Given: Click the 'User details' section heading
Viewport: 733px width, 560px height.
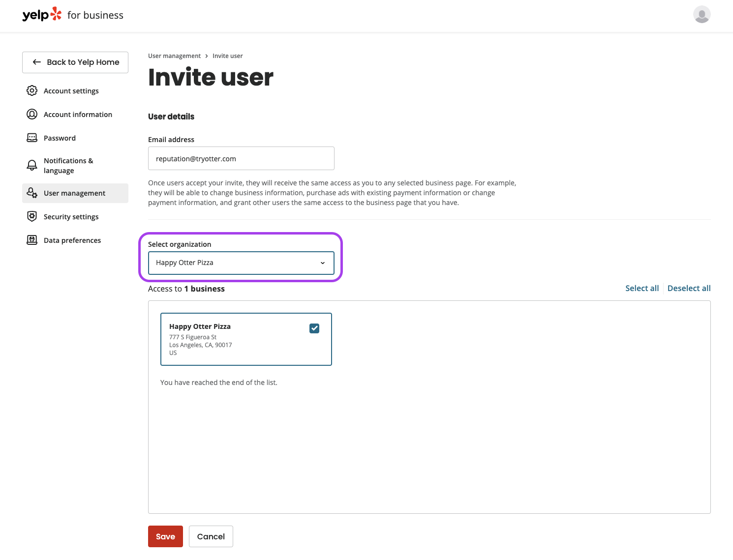Looking at the screenshot, I should coord(171,117).
